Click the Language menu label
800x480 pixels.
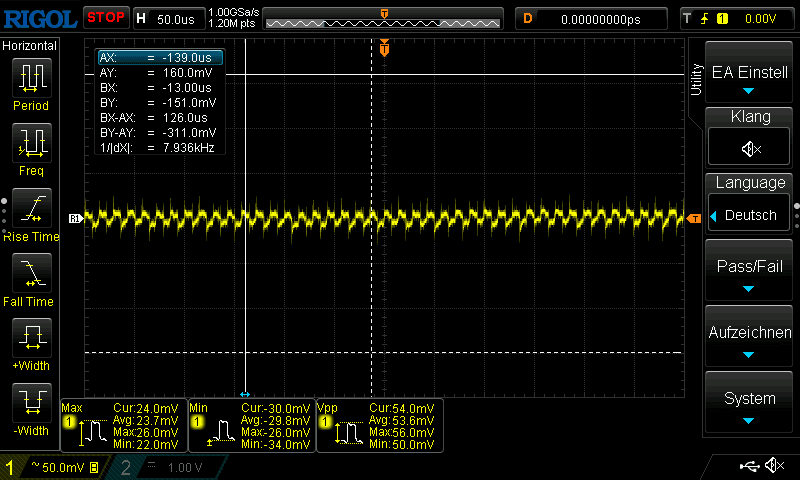click(750, 183)
